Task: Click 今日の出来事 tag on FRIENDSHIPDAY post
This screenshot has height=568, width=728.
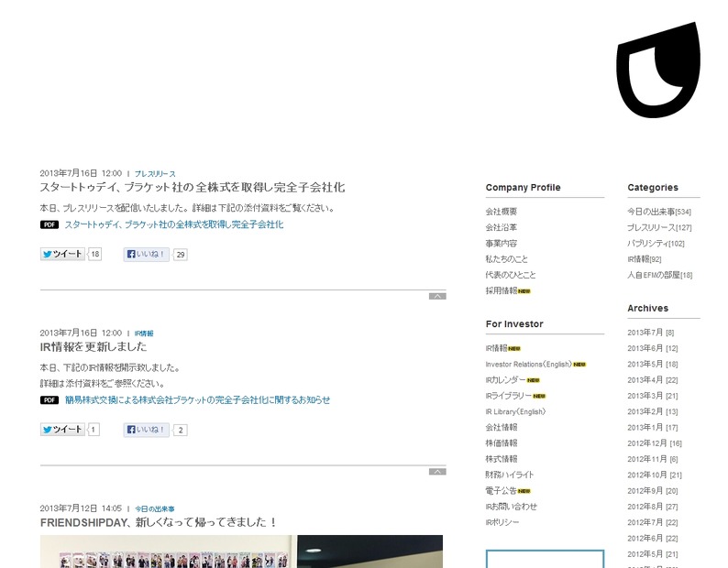Action: click(155, 509)
